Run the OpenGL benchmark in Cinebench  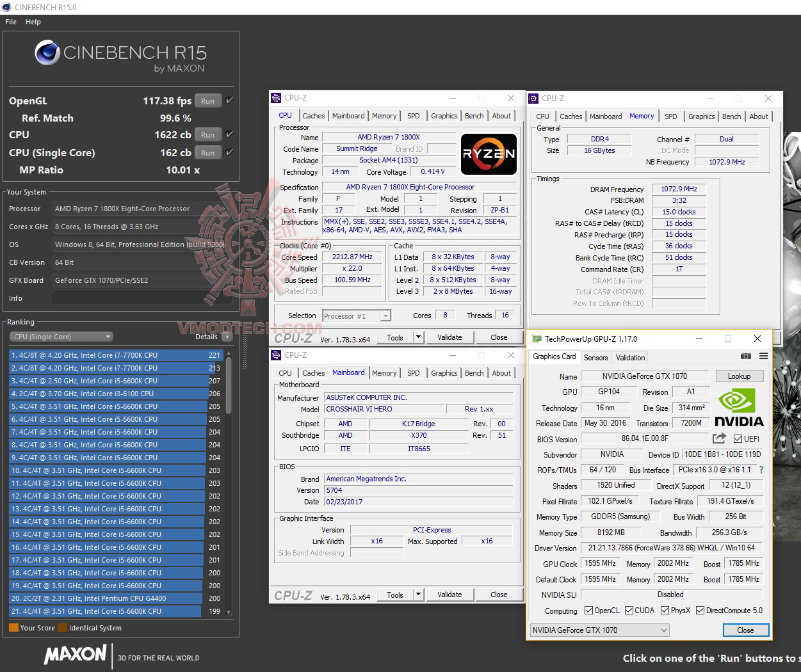[207, 100]
